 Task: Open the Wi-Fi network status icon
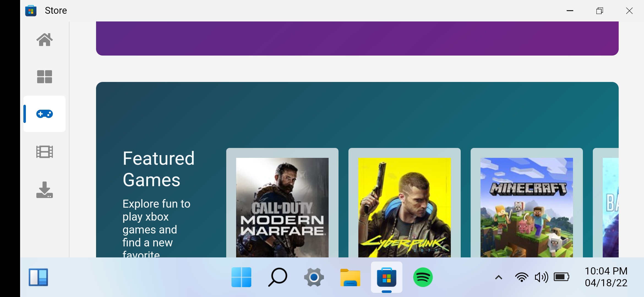point(522,277)
